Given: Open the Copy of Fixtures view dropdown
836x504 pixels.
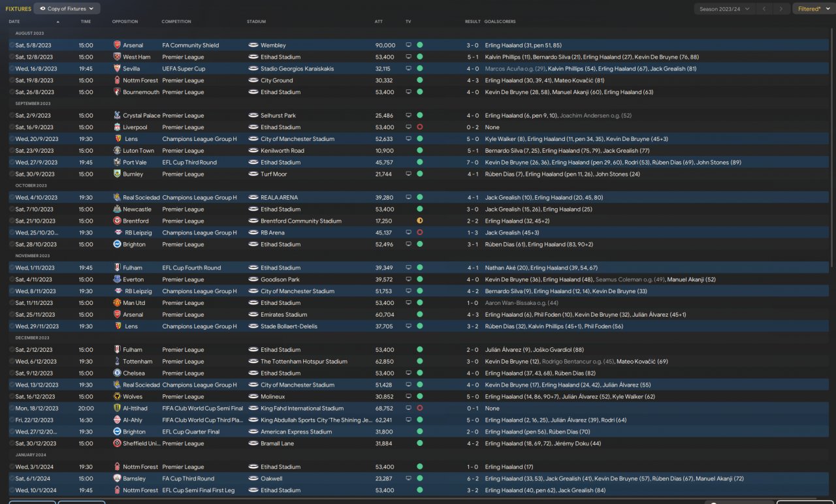Looking at the screenshot, I should (67, 9).
